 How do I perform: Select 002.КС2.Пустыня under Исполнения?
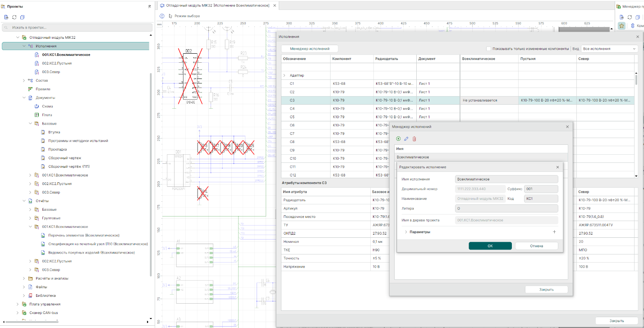[x=57, y=63]
